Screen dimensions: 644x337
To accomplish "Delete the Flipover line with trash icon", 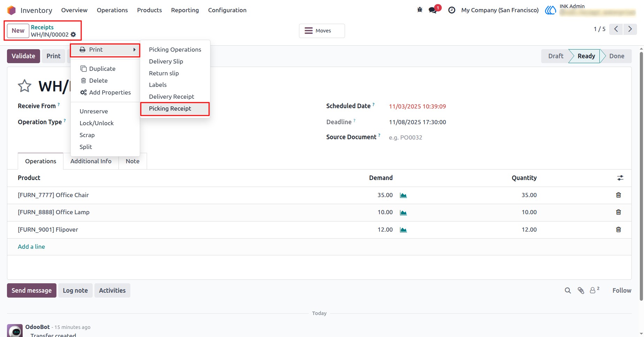I will pos(619,230).
